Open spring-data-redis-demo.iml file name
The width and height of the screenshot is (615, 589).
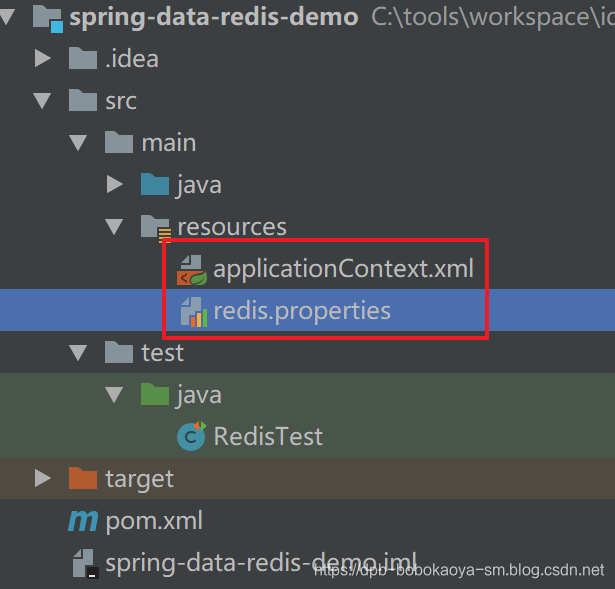coord(261,563)
